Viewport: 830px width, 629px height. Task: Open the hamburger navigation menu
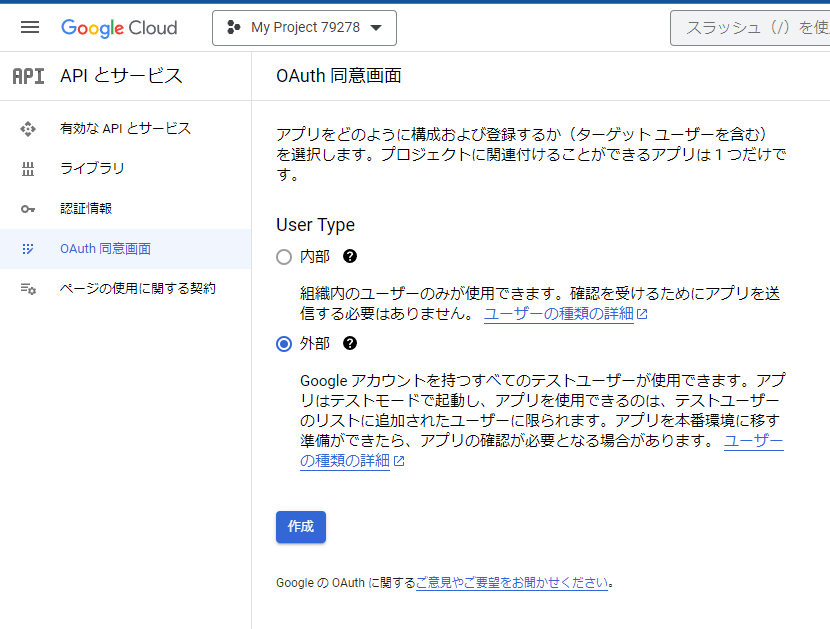(x=30, y=27)
